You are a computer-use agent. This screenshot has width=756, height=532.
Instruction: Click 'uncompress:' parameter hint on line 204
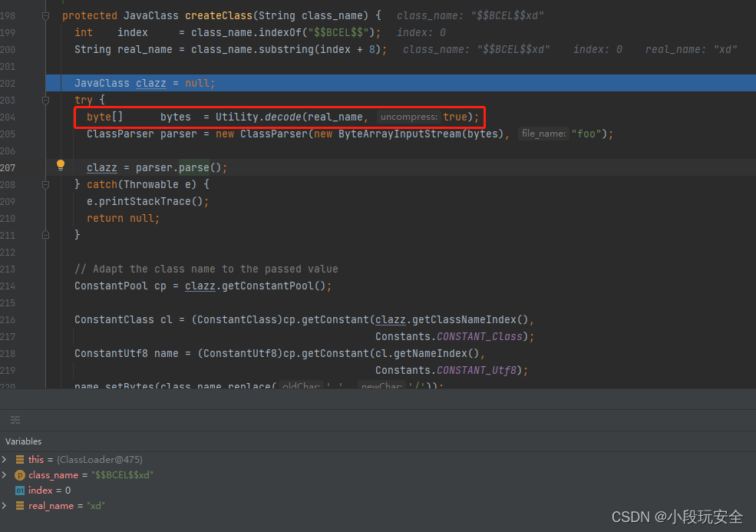coord(409,117)
